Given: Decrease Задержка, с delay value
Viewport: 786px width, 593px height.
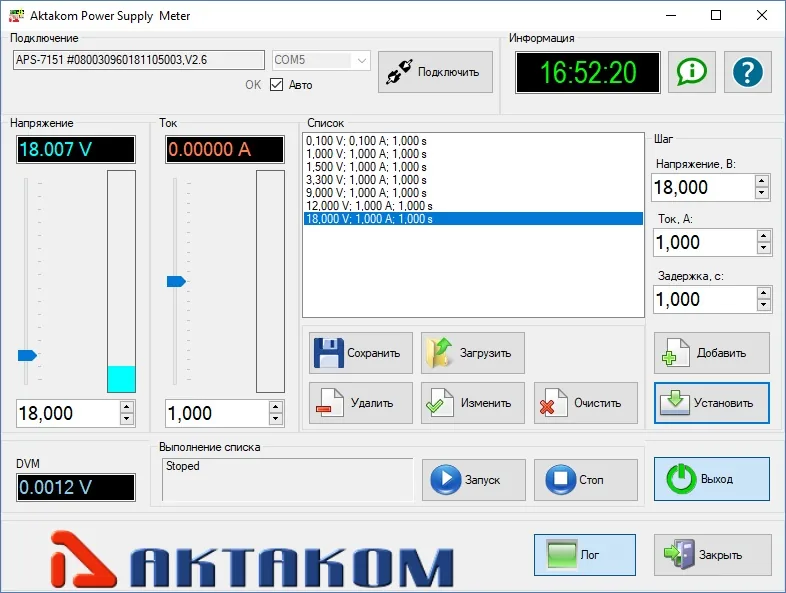Looking at the screenshot, I should (763, 305).
